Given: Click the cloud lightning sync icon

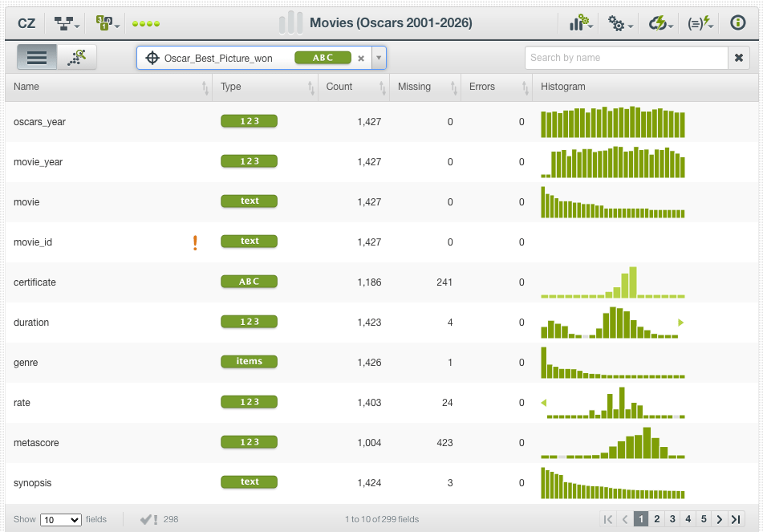Looking at the screenshot, I should coord(656,22).
